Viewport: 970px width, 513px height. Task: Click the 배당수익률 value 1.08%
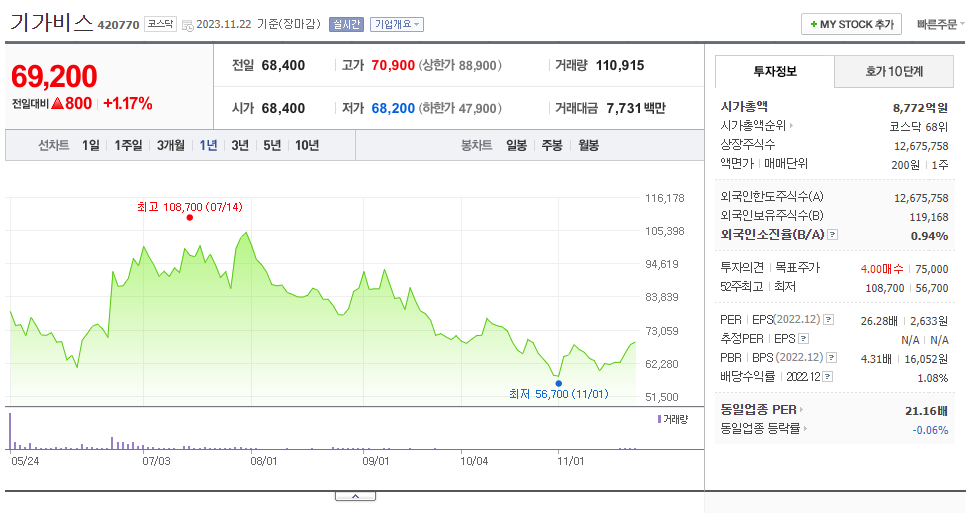coord(932,378)
